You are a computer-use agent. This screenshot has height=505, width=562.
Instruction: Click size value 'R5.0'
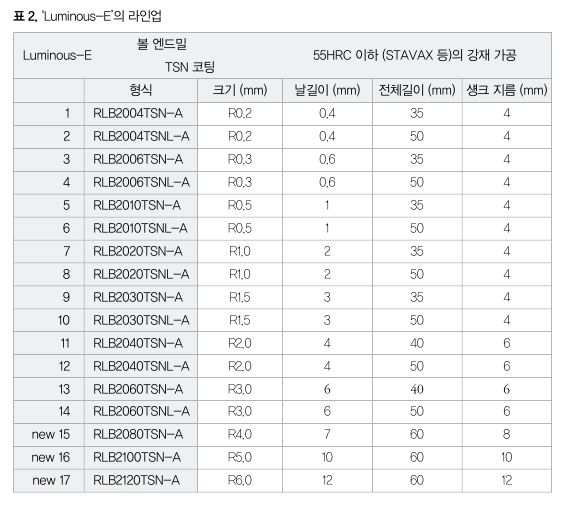point(240,457)
